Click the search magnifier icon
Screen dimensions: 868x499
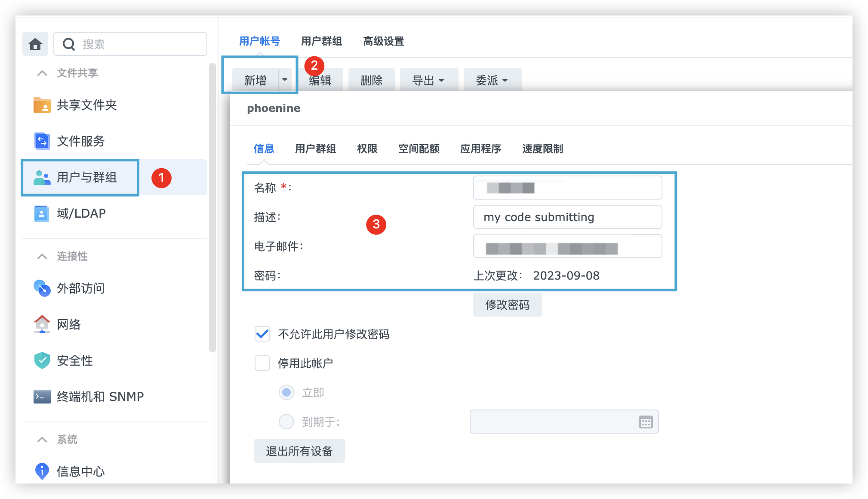click(69, 44)
